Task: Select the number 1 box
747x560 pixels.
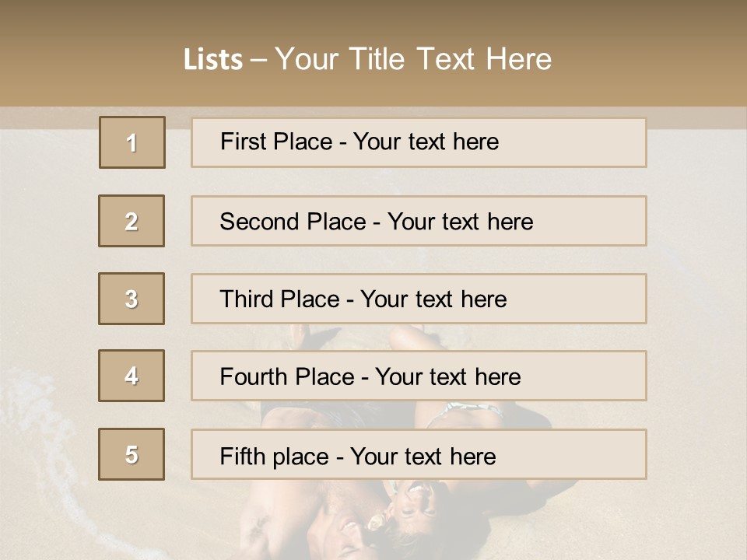Action: tap(132, 142)
